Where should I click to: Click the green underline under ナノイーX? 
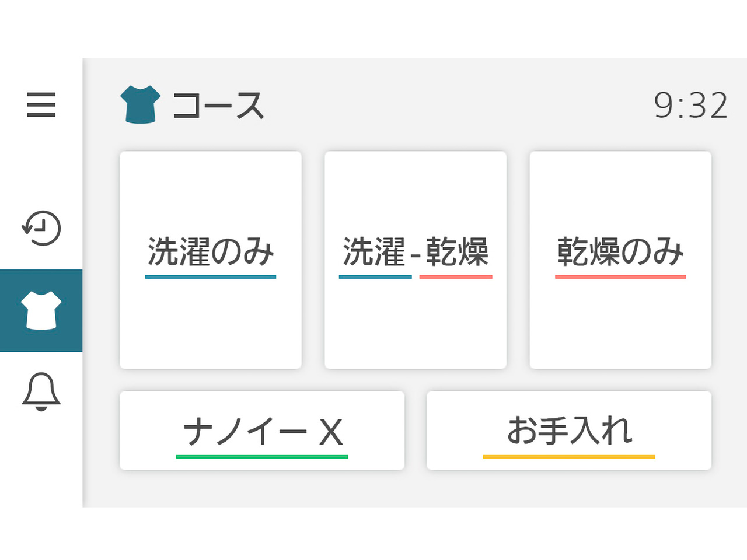coord(262,457)
